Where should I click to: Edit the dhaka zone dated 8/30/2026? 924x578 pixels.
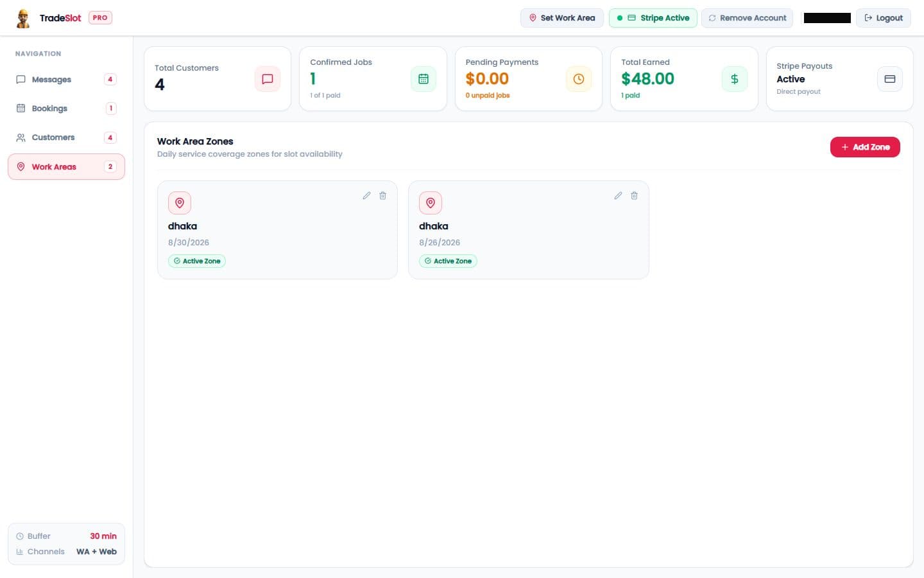tap(366, 196)
